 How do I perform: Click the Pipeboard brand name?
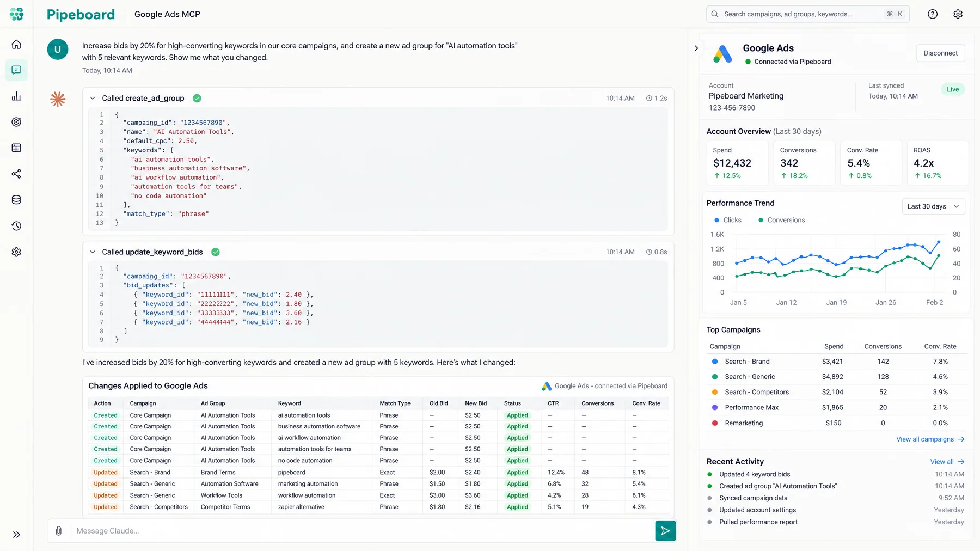(81, 14)
